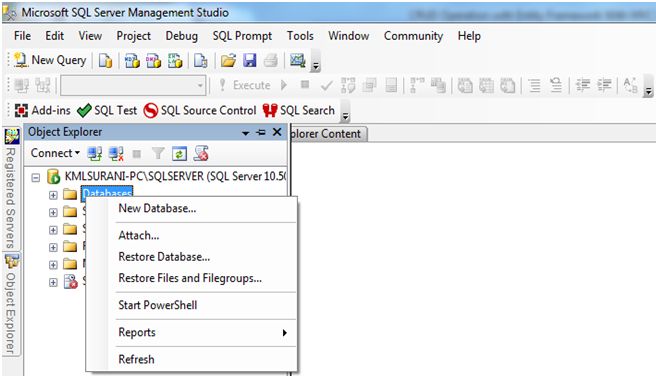Open the available databases combo box
The width and height of the screenshot is (656, 376).
click(133, 86)
